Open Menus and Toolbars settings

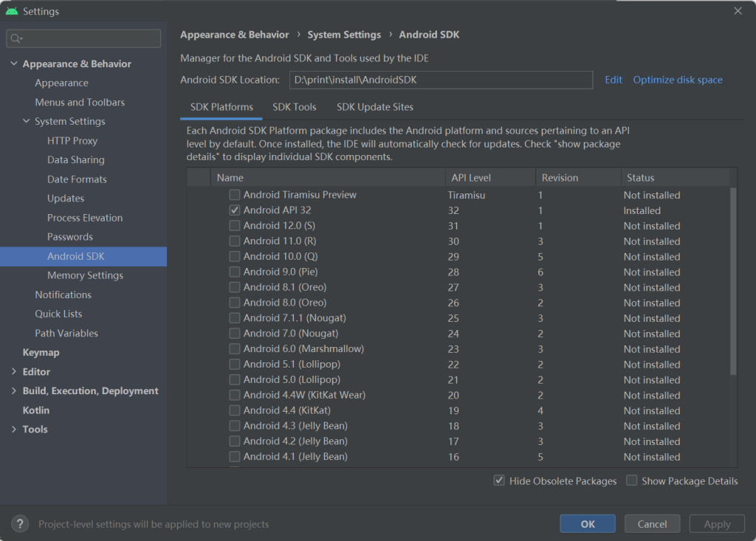[80, 102]
